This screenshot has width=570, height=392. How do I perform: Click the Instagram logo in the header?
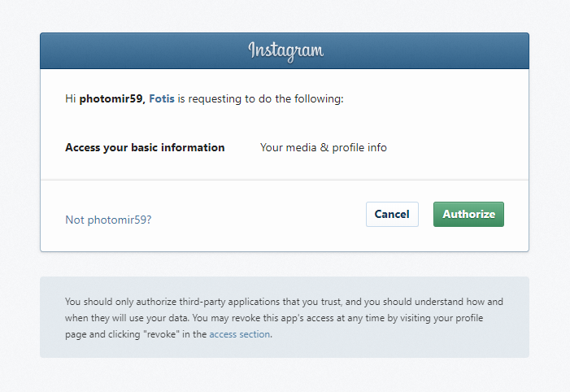coord(285,51)
